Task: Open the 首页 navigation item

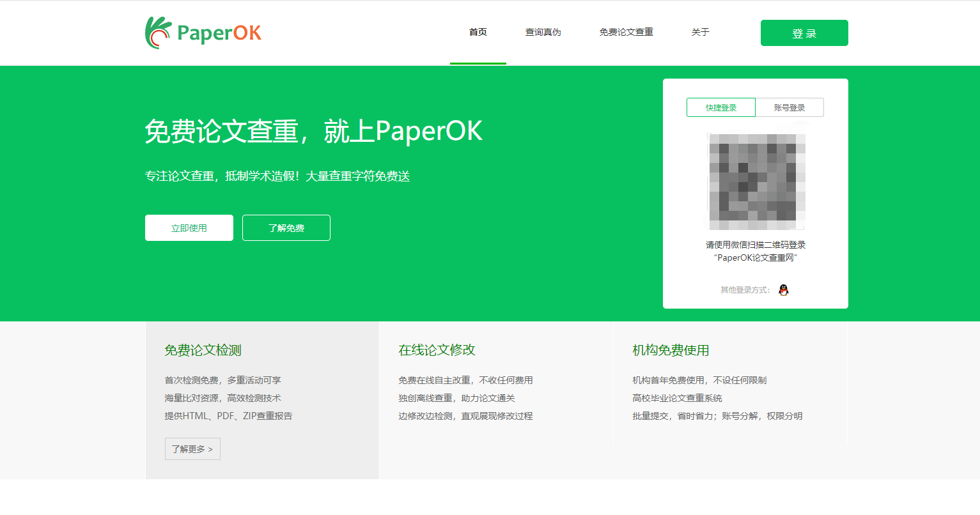Action: pyautogui.click(x=478, y=32)
